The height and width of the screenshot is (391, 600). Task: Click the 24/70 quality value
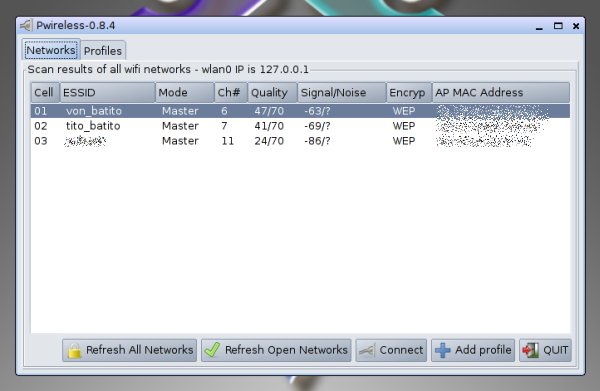[x=269, y=141]
